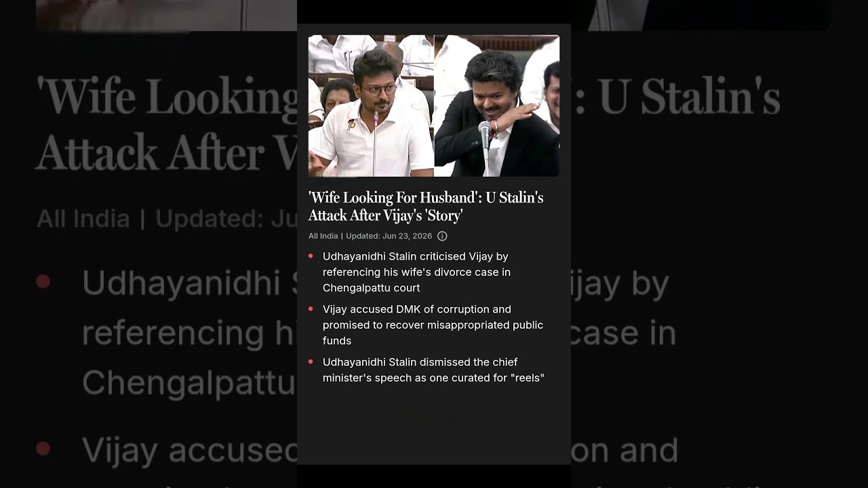Click the blurred background 'All India' text
868x488 pixels.
pyautogui.click(x=83, y=219)
